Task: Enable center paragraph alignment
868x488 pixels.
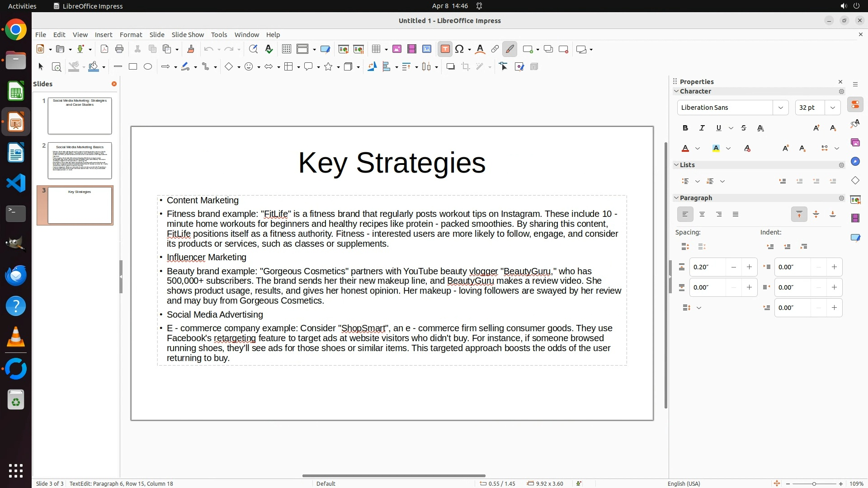Action: [702, 215]
